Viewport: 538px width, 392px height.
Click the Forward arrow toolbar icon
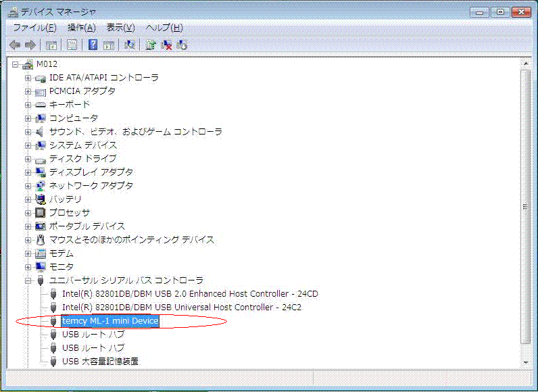30,45
